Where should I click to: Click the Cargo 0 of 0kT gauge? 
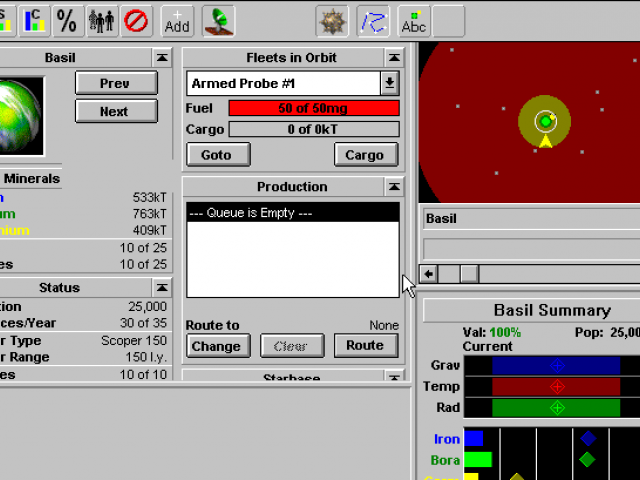[314, 129]
